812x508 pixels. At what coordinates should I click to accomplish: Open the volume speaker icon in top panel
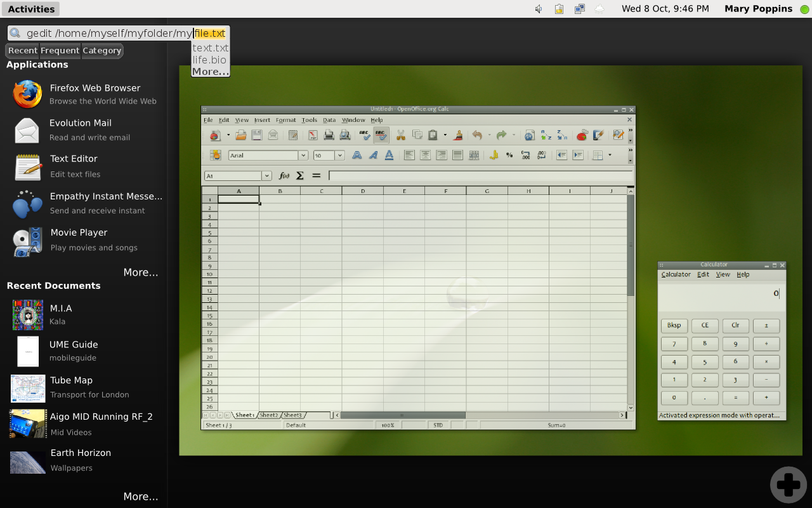point(539,9)
